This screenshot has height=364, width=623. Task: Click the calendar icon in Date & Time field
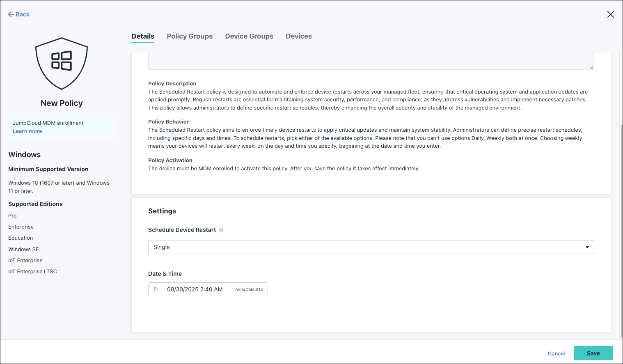(x=156, y=289)
